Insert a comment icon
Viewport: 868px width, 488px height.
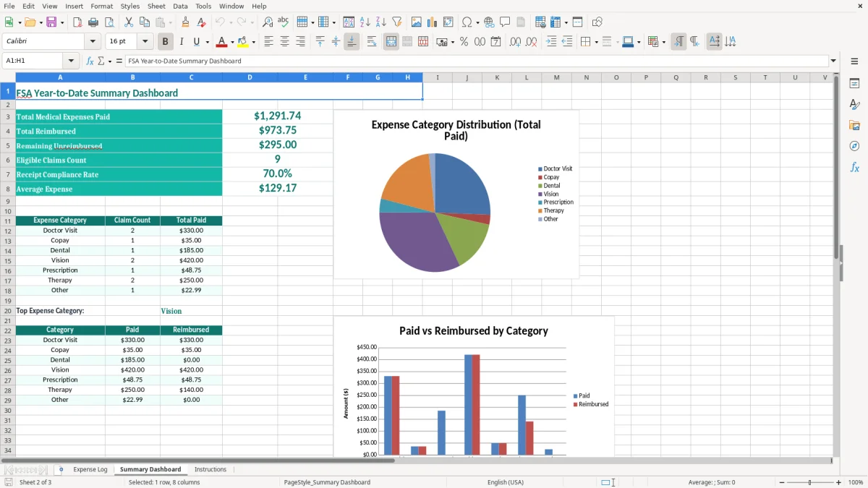[x=505, y=22]
